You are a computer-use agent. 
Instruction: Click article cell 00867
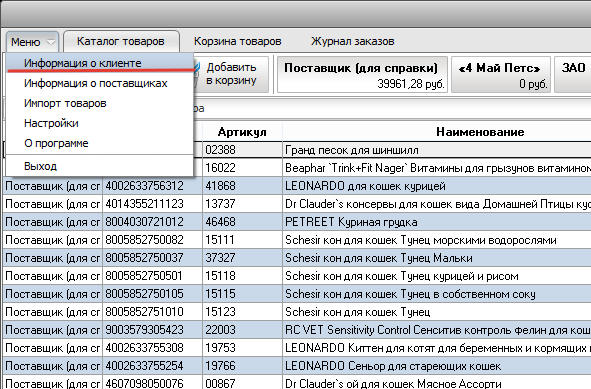point(242,383)
